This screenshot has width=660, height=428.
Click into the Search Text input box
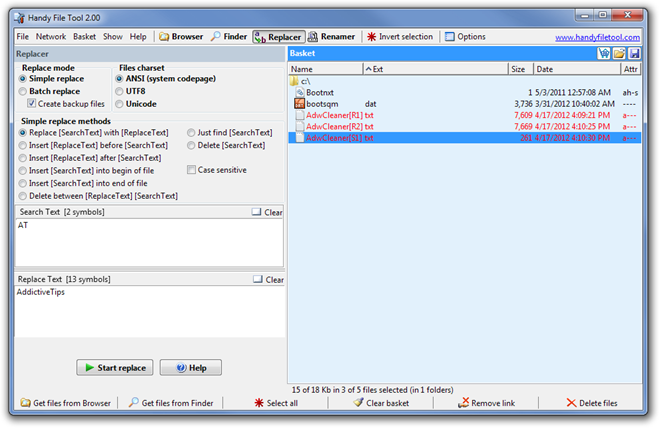click(149, 242)
